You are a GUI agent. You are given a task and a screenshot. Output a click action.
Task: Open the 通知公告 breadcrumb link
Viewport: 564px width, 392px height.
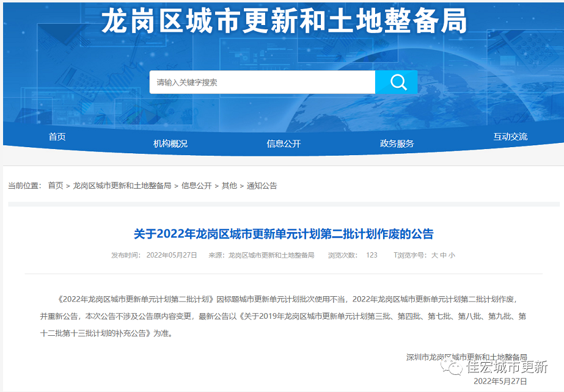click(x=262, y=186)
